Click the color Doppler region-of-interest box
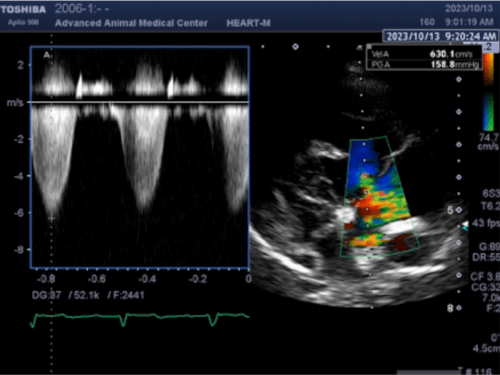The image size is (500, 375). [x=379, y=197]
